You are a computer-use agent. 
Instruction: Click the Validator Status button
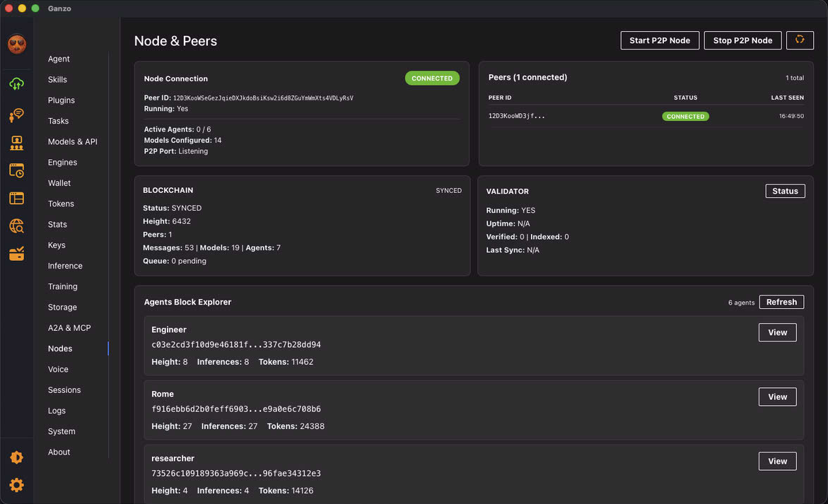point(785,191)
